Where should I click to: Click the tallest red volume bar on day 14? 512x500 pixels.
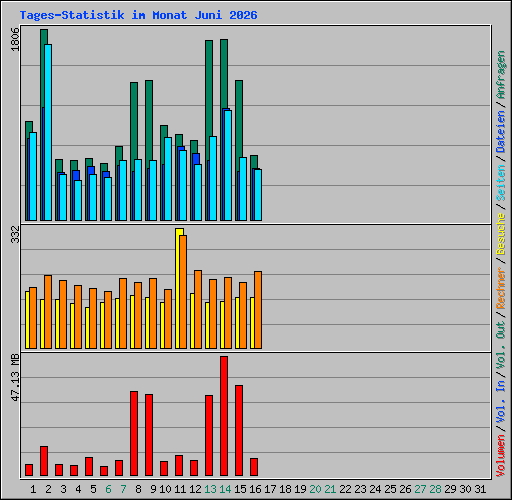click(x=224, y=416)
